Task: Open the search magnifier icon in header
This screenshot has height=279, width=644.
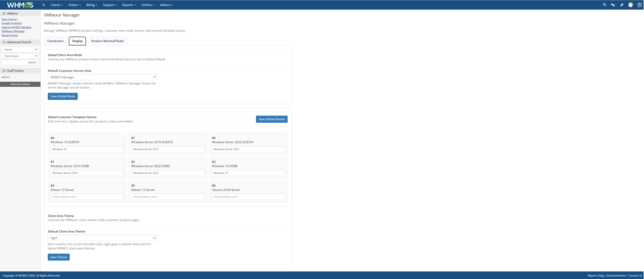Action: pos(604,5)
